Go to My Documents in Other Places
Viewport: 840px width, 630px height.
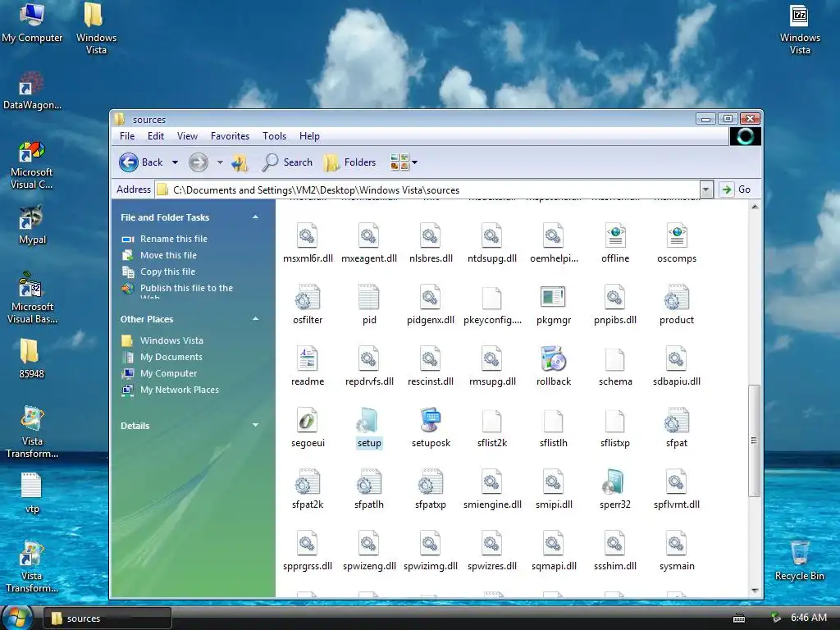click(171, 357)
